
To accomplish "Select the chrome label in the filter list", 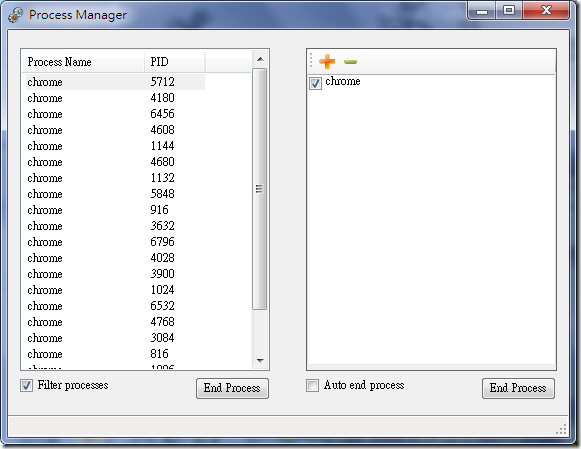I will tap(343, 82).
